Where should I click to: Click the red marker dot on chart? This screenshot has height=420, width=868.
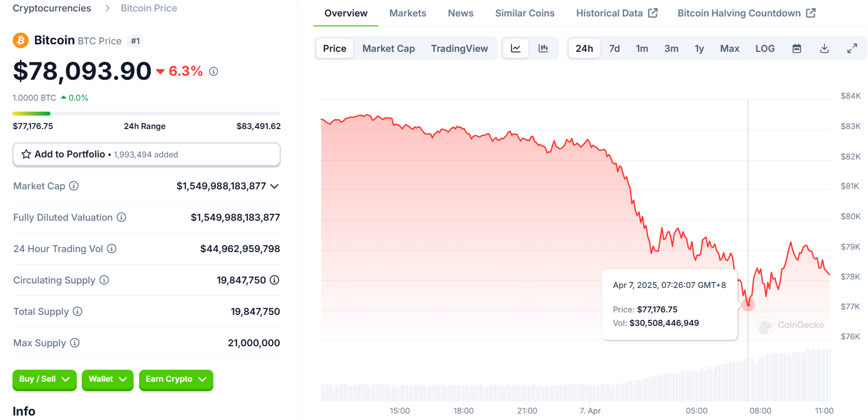748,304
